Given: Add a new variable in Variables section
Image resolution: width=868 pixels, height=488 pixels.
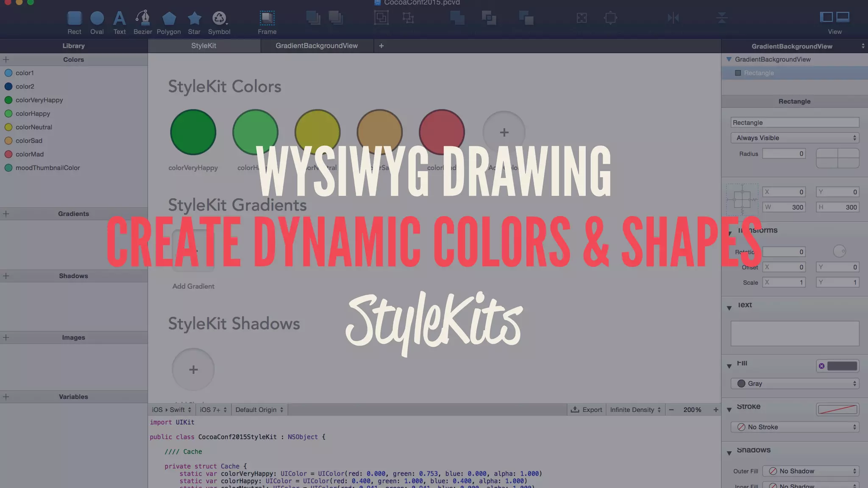Looking at the screenshot, I should [6, 397].
